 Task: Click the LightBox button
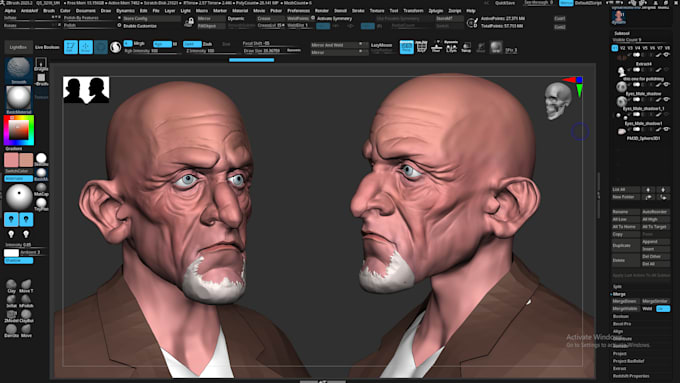pyautogui.click(x=18, y=47)
